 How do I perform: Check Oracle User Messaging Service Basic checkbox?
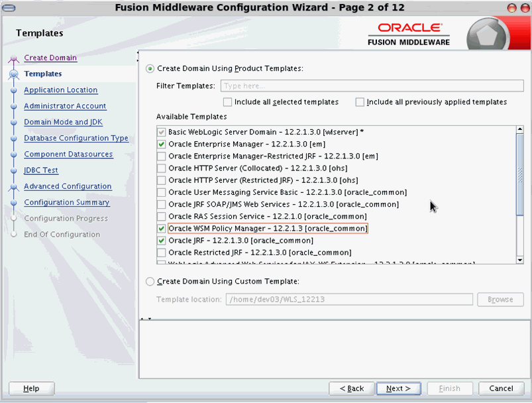tap(162, 192)
